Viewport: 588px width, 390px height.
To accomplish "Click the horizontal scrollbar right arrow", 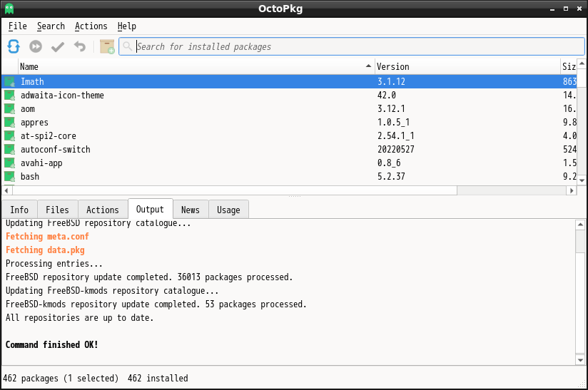I will coord(572,190).
